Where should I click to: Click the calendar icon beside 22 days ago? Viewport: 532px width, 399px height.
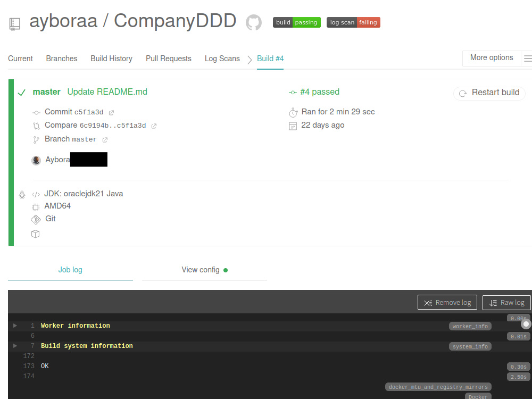tap(293, 126)
